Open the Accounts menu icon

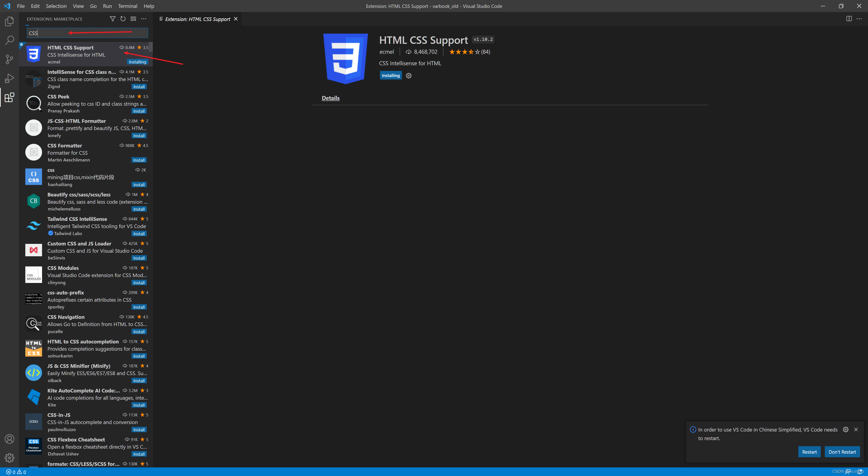(9, 439)
